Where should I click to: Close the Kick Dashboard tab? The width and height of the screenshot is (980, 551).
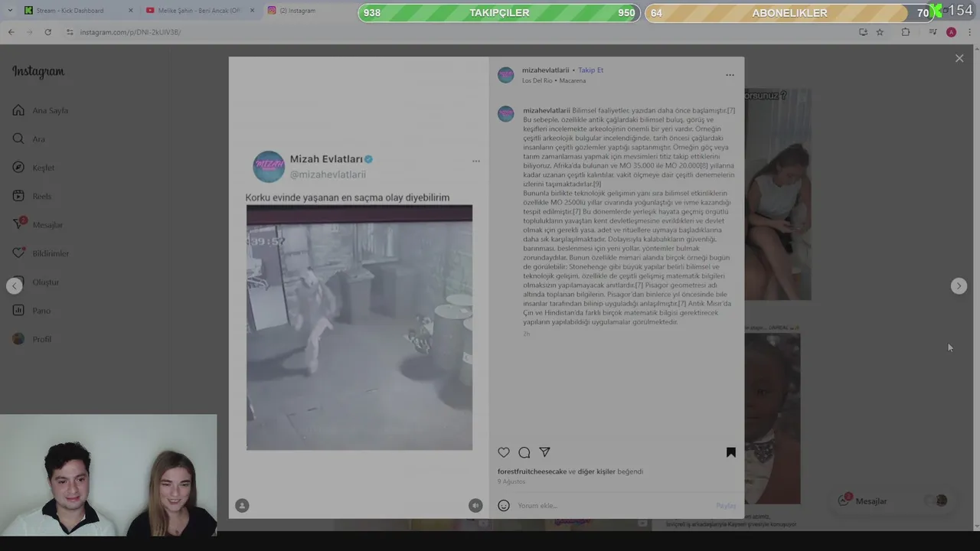coord(130,11)
